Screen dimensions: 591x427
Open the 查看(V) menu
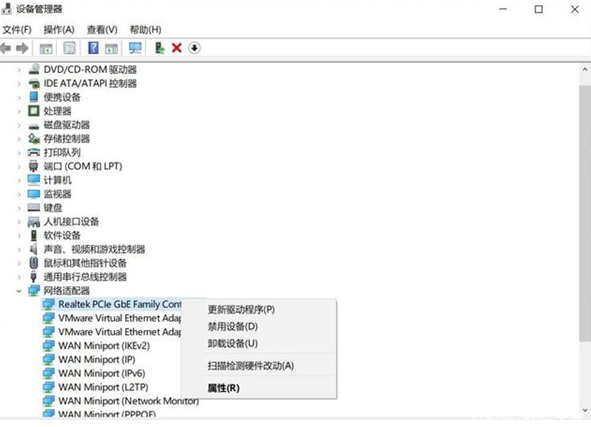pyautogui.click(x=102, y=29)
